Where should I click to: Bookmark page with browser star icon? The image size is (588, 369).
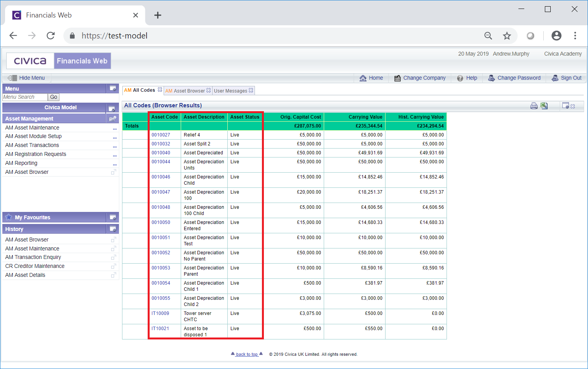(507, 36)
